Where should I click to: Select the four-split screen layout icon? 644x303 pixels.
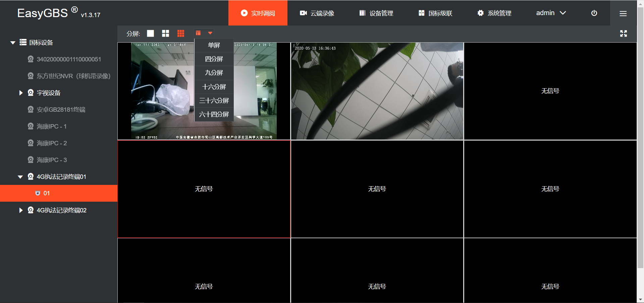click(x=165, y=33)
